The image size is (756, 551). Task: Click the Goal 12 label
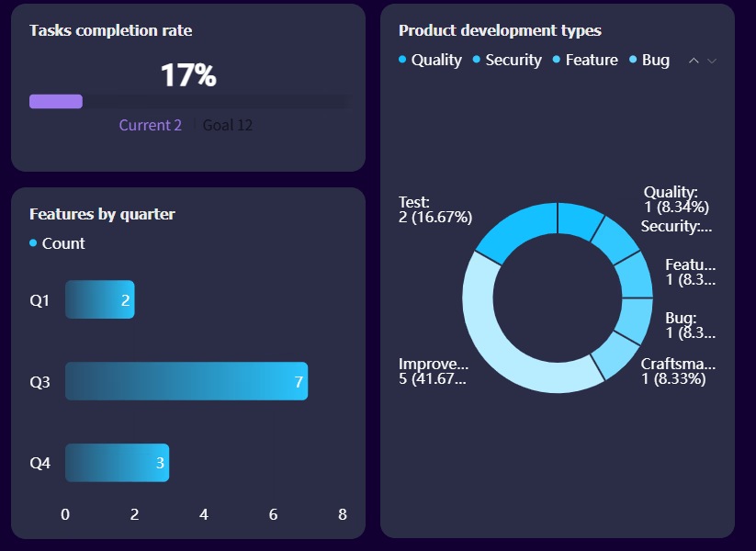[x=228, y=125]
